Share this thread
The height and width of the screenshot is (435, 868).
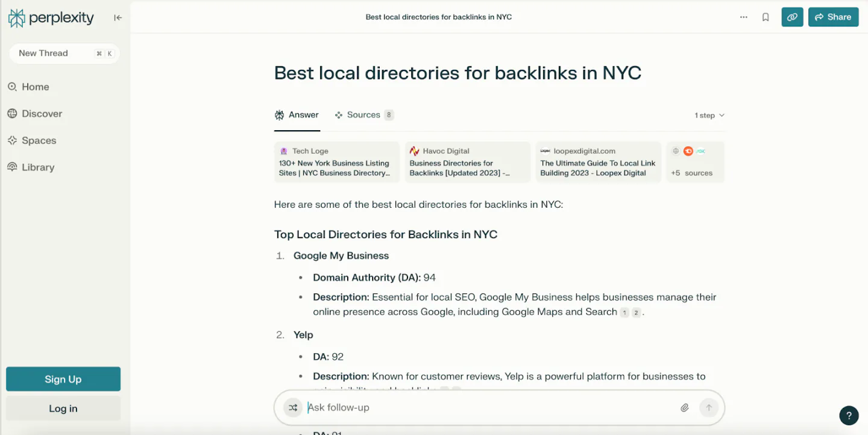(x=833, y=17)
